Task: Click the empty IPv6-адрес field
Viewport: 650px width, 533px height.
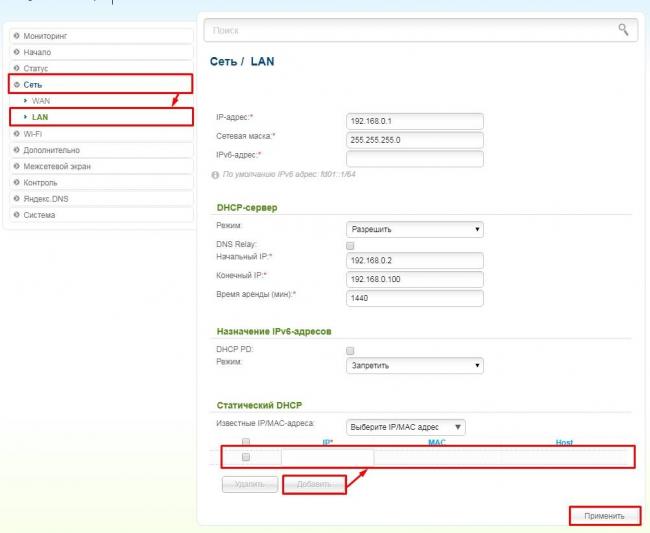Action: coord(415,159)
